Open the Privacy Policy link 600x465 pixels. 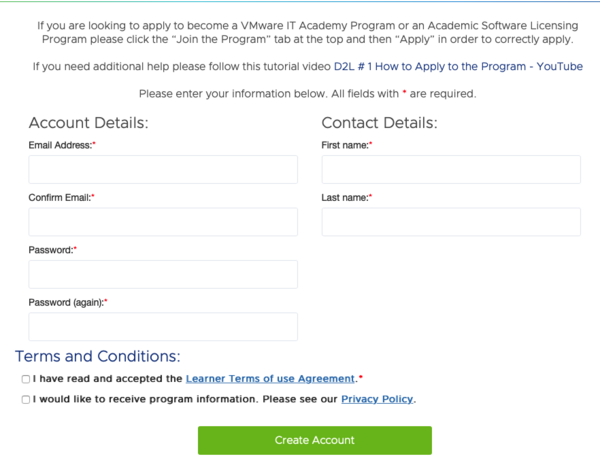377,399
